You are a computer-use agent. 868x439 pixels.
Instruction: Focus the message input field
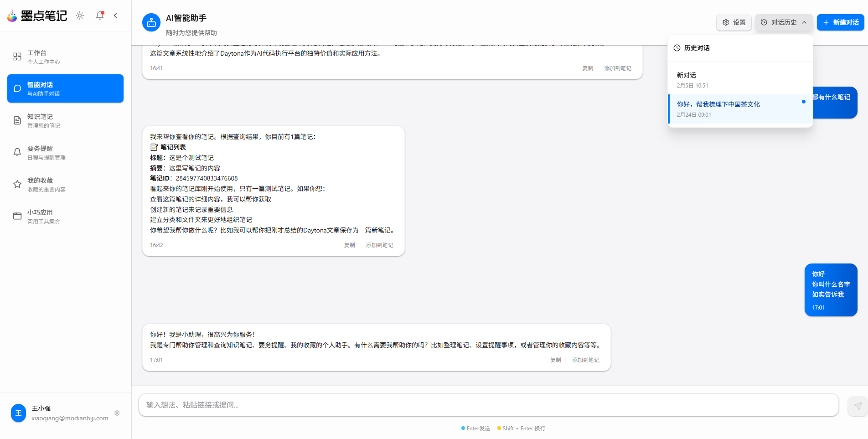coord(488,405)
